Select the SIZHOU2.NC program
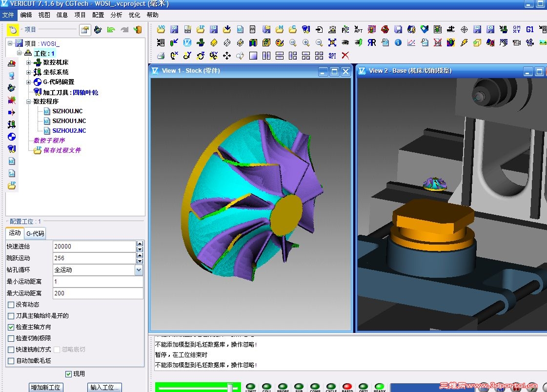The width and height of the screenshot is (547, 392). click(69, 130)
